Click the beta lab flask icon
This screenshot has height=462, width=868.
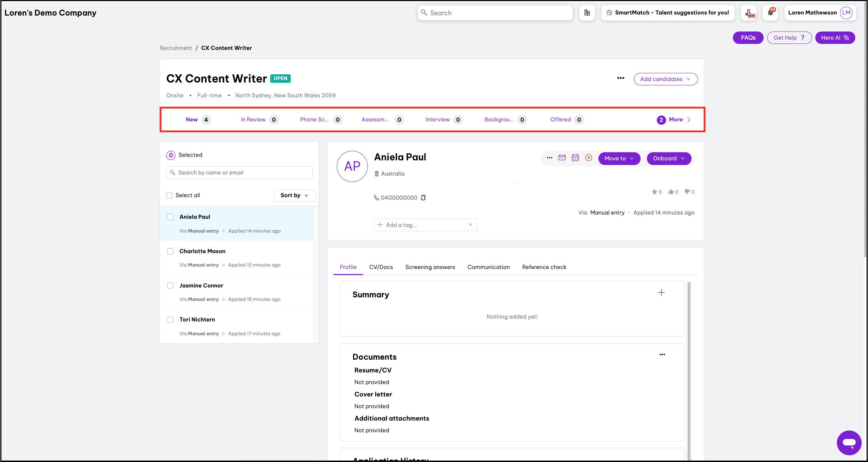click(x=749, y=13)
